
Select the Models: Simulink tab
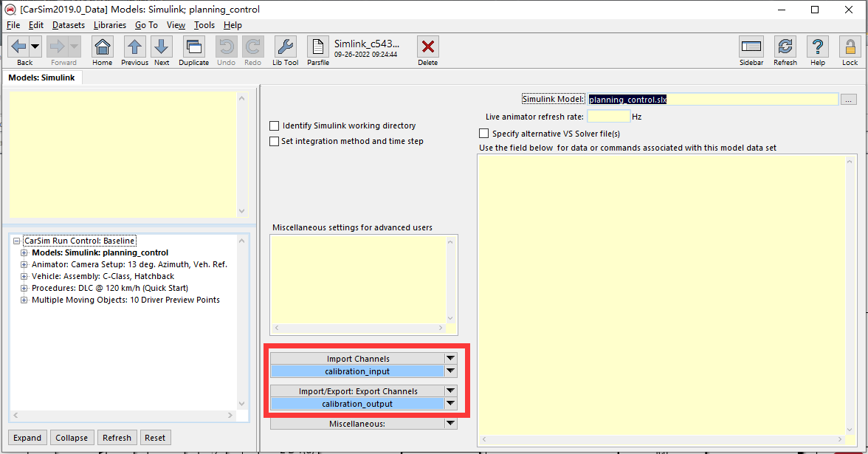tap(42, 78)
